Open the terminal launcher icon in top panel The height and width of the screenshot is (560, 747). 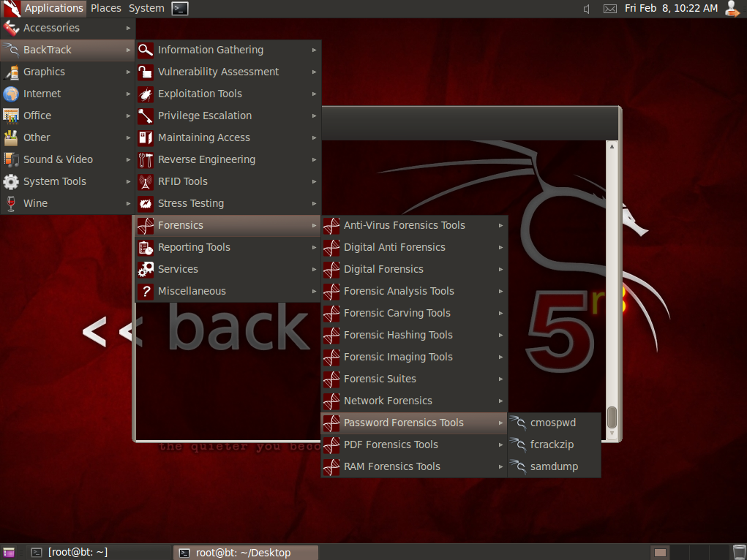click(179, 9)
